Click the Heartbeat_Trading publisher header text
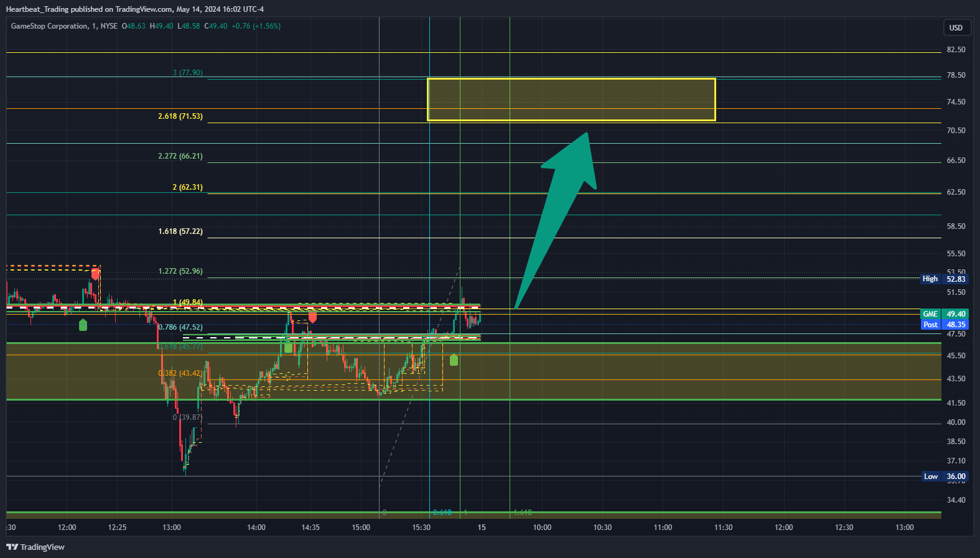980x558 pixels. coord(37,9)
